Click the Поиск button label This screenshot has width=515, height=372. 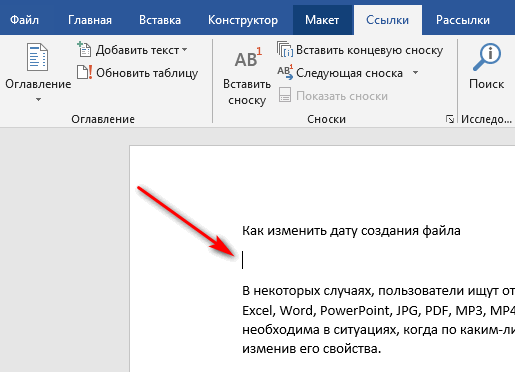(486, 84)
